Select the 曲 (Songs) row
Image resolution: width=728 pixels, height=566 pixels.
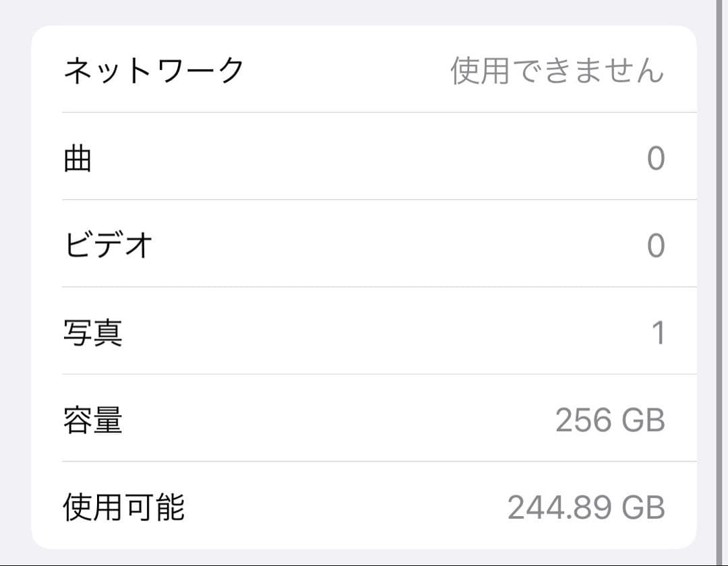point(364,157)
